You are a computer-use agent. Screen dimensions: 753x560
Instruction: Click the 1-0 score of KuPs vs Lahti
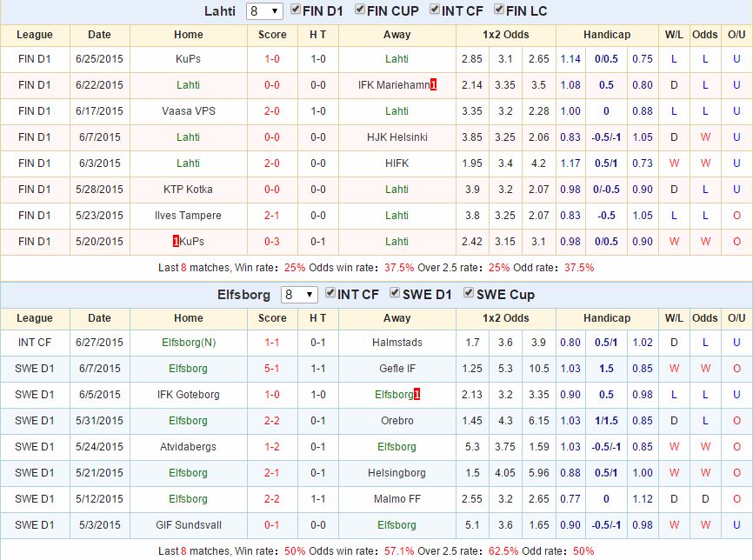(x=272, y=58)
